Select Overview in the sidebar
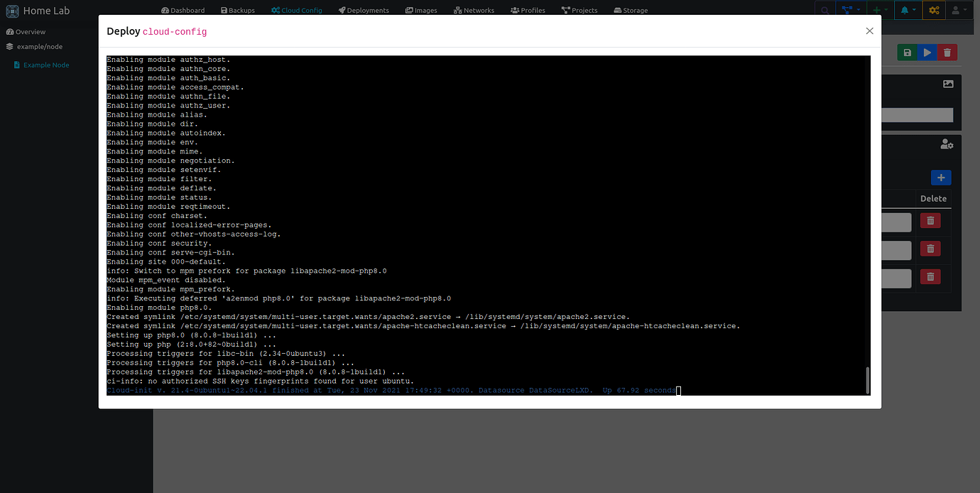This screenshot has width=980, height=493. click(x=26, y=32)
